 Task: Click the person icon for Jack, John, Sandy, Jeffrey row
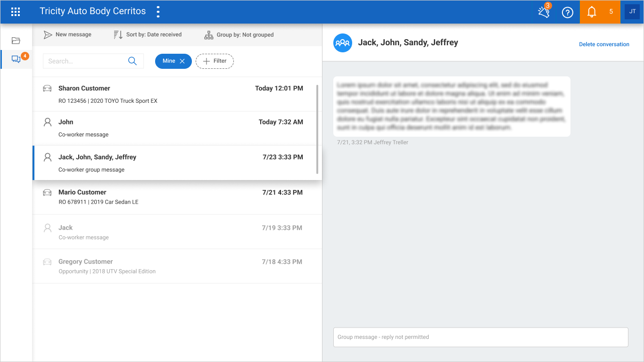click(x=47, y=157)
